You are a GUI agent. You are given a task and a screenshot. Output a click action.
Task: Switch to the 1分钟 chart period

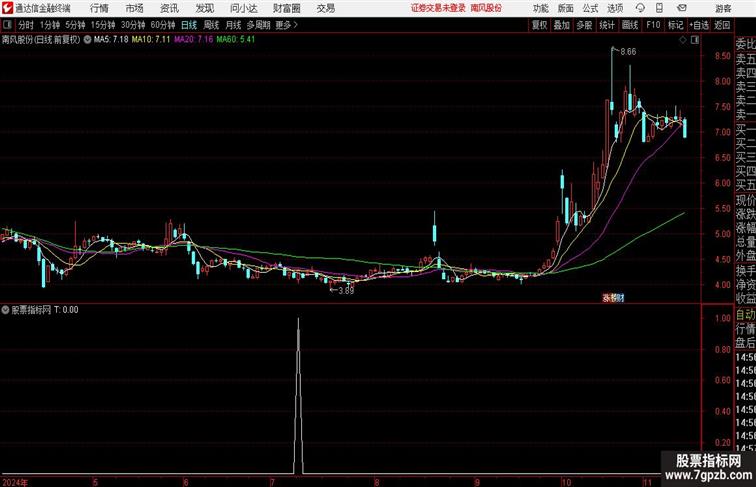pyautogui.click(x=50, y=25)
